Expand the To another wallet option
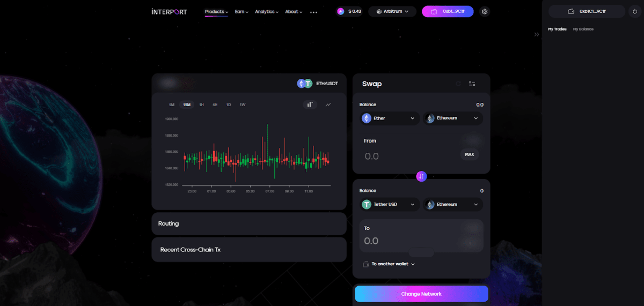The width and height of the screenshot is (644, 306). pyautogui.click(x=389, y=264)
